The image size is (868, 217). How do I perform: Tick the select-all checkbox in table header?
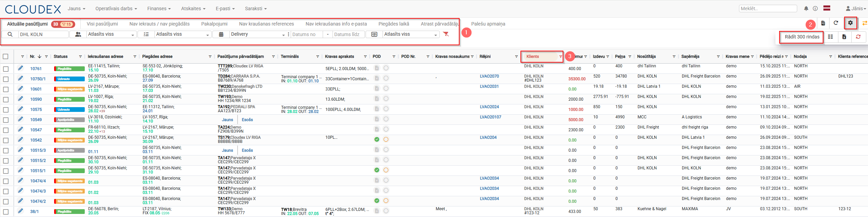click(x=6, y=56)
